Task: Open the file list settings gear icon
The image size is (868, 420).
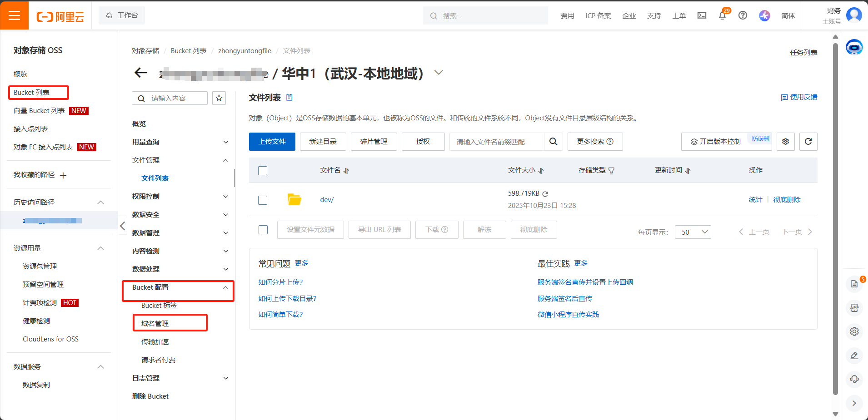Action: click(785, 141)
